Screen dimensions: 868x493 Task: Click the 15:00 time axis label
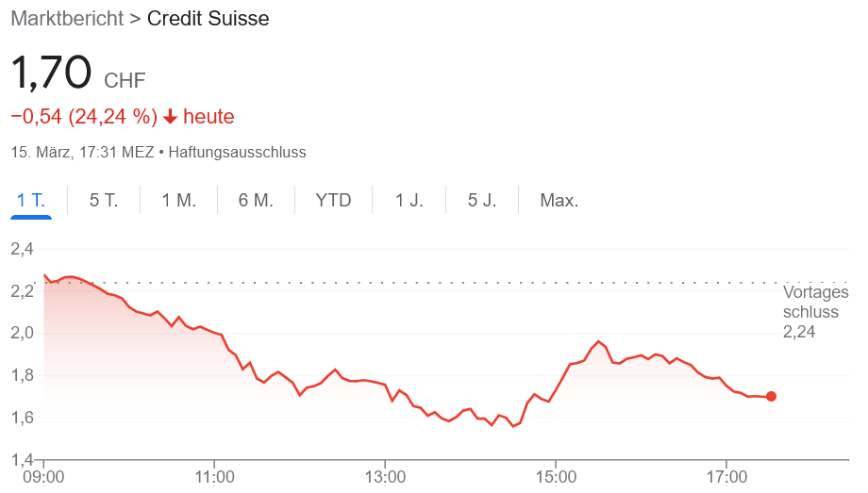tap(557, 477)
